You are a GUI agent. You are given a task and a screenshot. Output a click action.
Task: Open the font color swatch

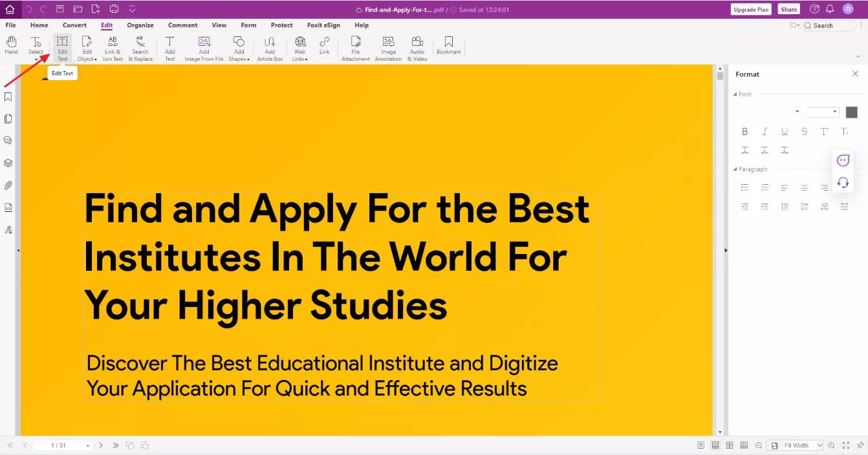[851, 112]
